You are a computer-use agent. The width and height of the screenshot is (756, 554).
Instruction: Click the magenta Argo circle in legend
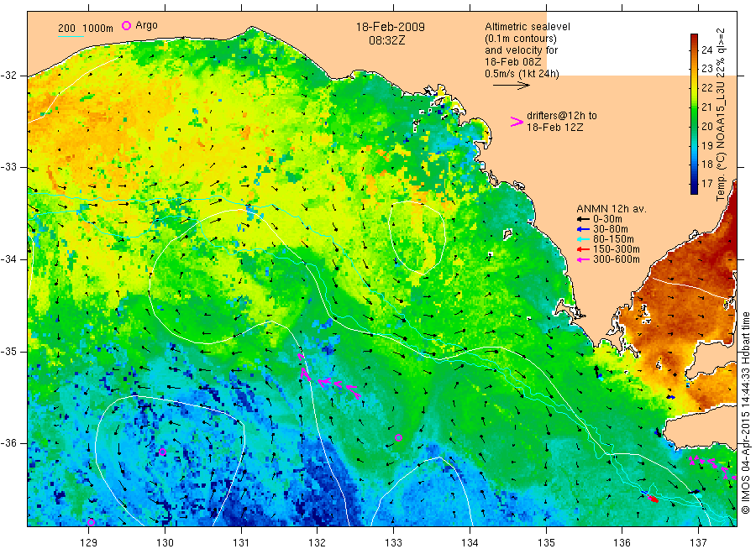[x=126, y=25]
